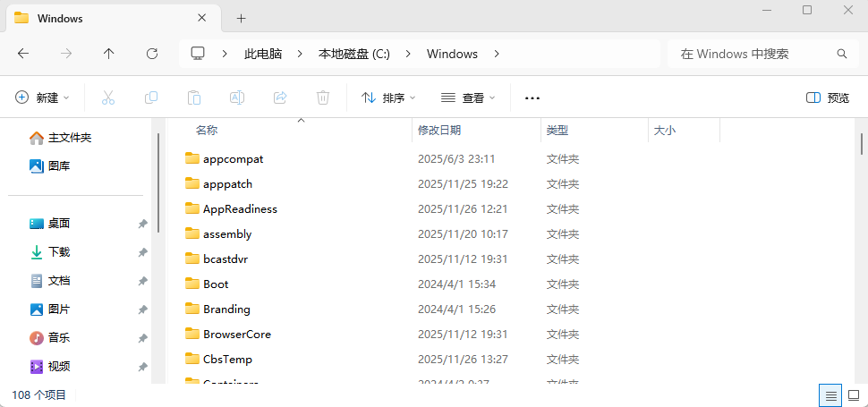Click the Rename icon
This screenshot has height=407, width=868.
(237, 98)
